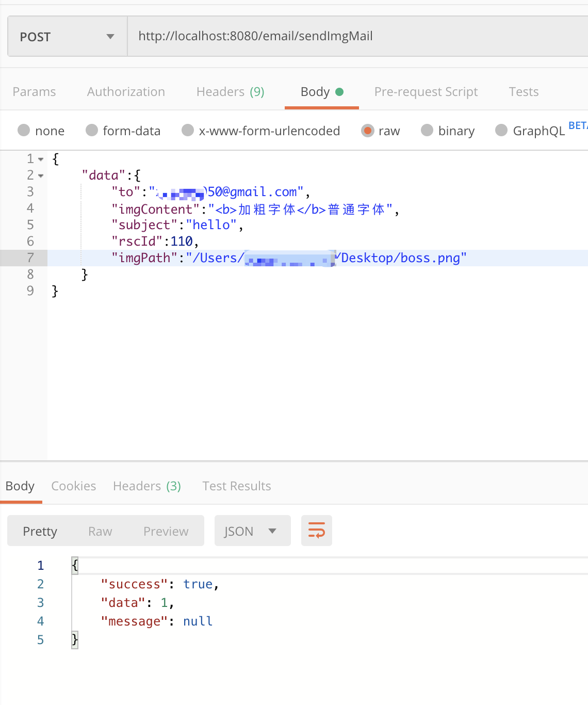Click the request URL input field
Image resolution: width=588 pixels, height=705 pixels.
(x=358, y=36)
